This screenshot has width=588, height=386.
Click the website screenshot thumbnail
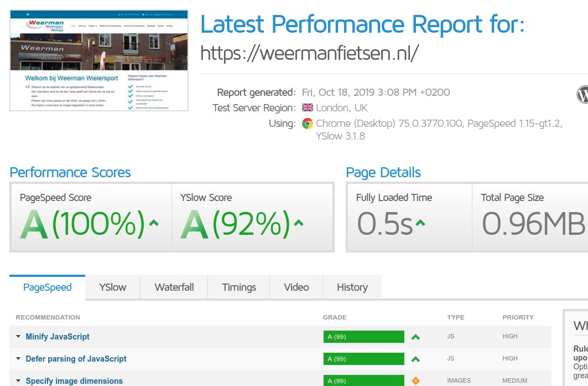(99, 60)
